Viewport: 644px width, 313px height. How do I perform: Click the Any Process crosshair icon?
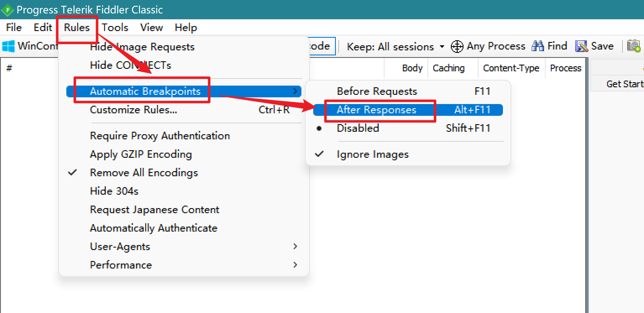[x=457, y=46]
